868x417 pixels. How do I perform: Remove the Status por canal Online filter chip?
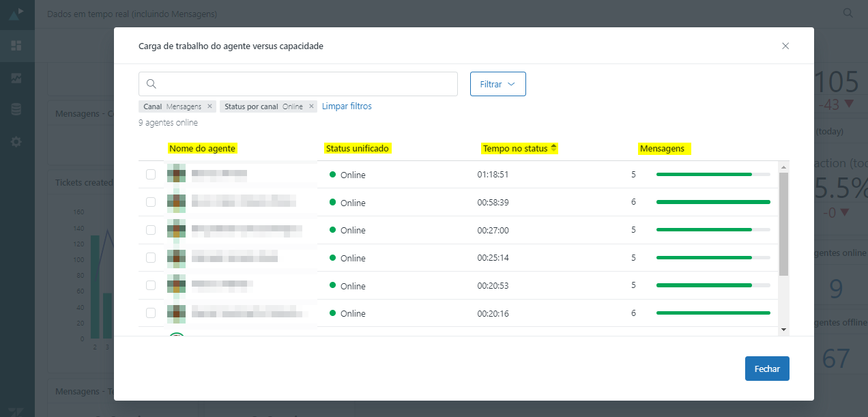[311, 106]
